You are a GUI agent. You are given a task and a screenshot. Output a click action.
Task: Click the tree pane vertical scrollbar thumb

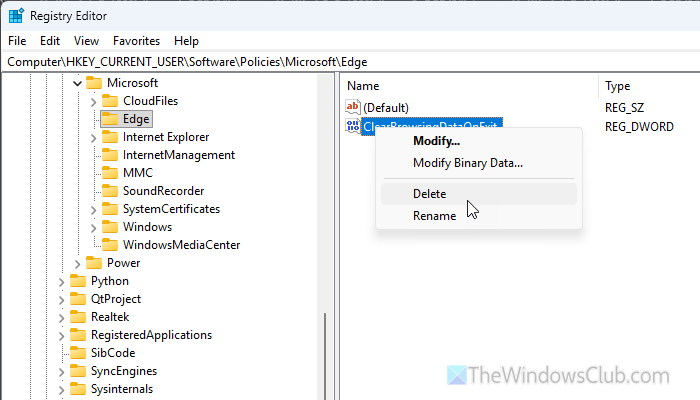click(x=325, y=356)
